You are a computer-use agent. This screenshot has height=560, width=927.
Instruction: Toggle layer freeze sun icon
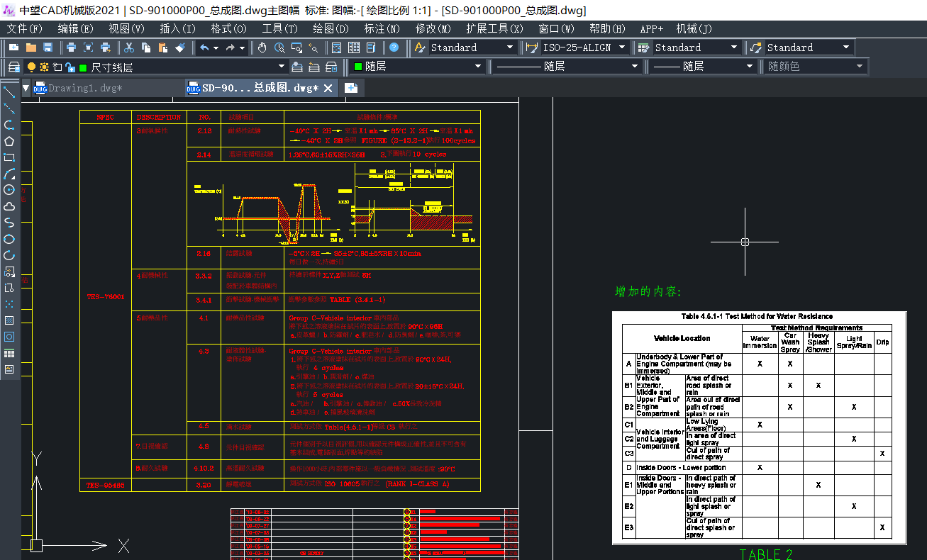(x=44, y=67)
